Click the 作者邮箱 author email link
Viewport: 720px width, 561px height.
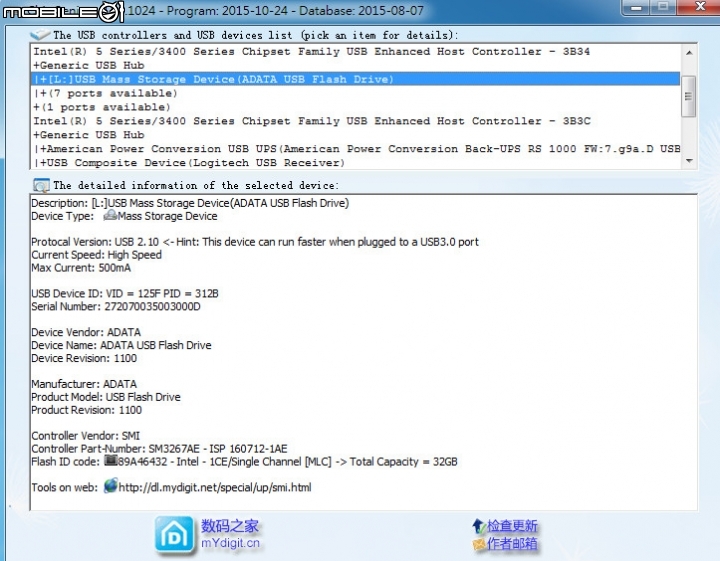(x=512, y=544)
